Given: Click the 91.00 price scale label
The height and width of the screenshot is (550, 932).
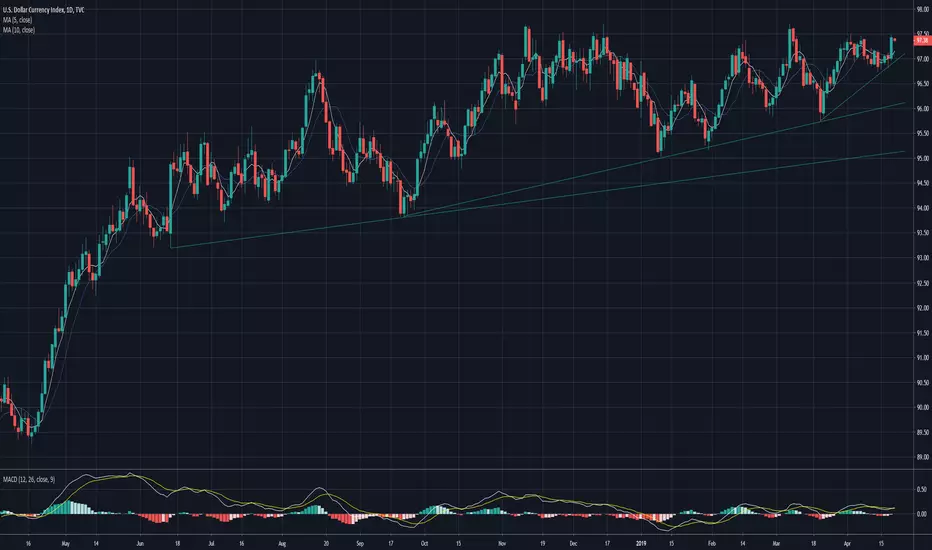Looking at the screenshot, I should pos(923,358).
